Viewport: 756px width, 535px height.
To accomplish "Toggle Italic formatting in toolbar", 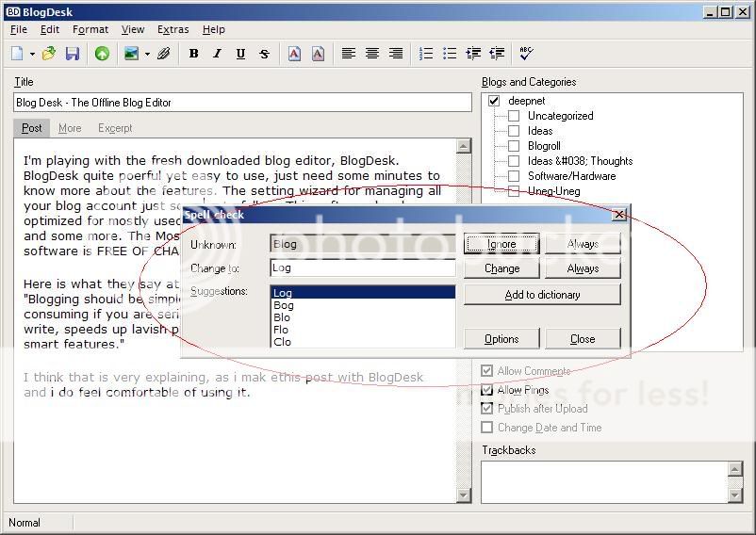I will tap(217, 55).
